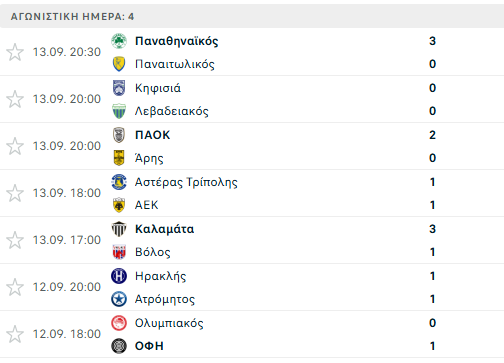Open the Καλαμάτα team name link

(164, 229)
